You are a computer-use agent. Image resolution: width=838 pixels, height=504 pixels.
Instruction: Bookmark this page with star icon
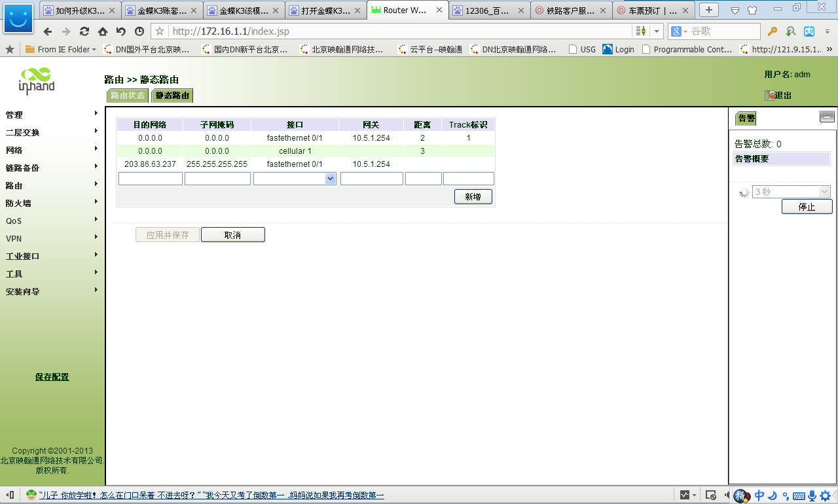[x=160, y=31]
